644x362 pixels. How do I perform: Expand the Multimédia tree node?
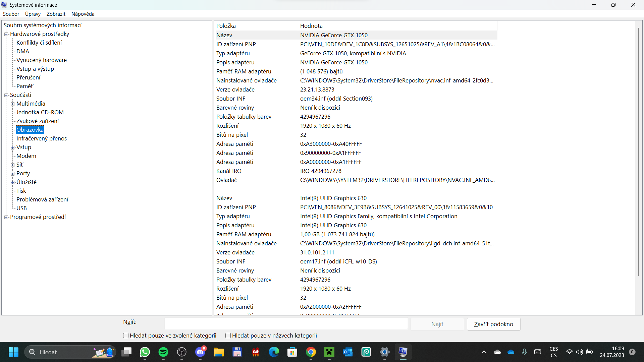click(12, 104)
